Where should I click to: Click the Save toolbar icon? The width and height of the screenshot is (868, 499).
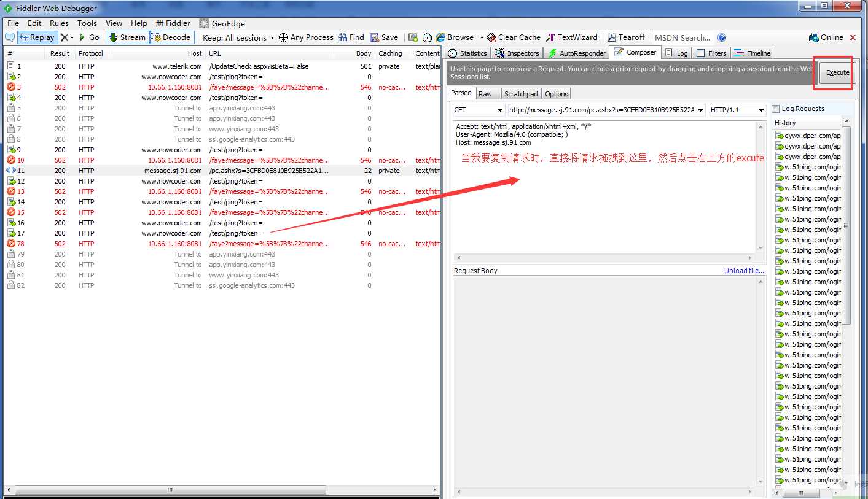point(384,37)
